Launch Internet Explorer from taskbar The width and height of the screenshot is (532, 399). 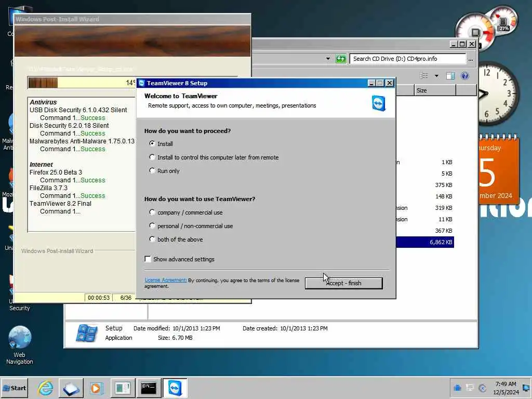(x=46, y=388)
